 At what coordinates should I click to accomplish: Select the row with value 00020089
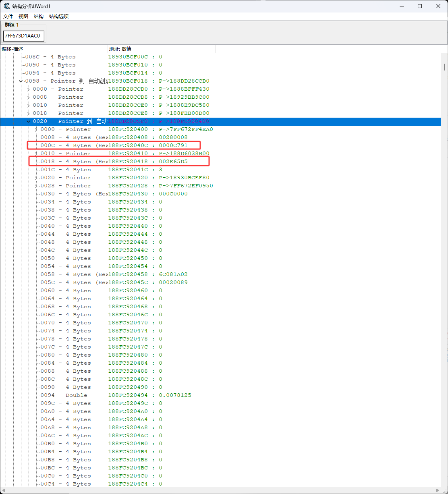[220, 282]
